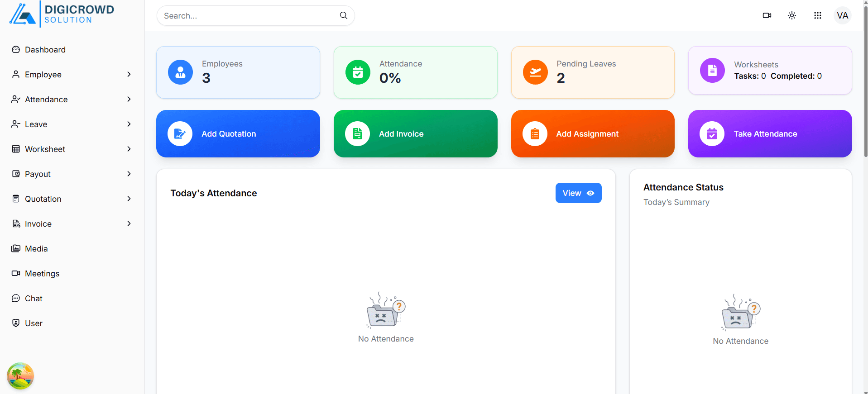The image size is (868, 394).
Task: Click the Dashboard gauge icon in the sidebar
Action: 16,49
